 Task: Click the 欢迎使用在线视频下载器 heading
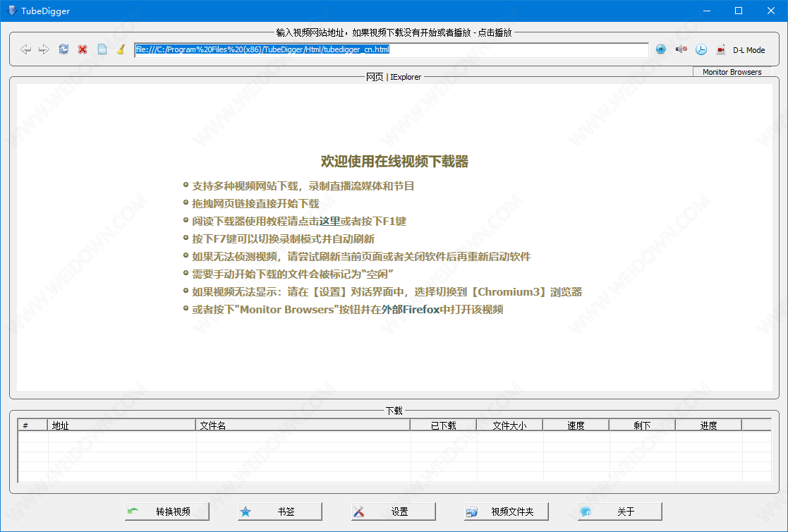[394, 162]
